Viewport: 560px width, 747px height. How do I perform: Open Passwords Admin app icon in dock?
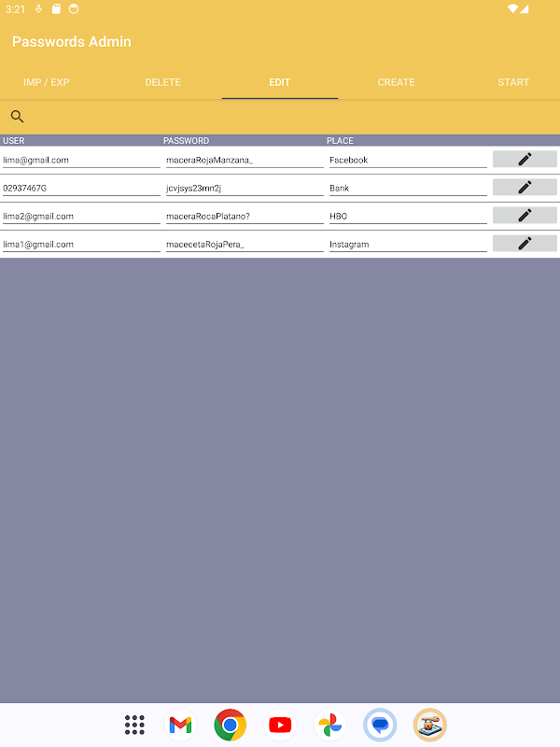(x=430, y=725)
